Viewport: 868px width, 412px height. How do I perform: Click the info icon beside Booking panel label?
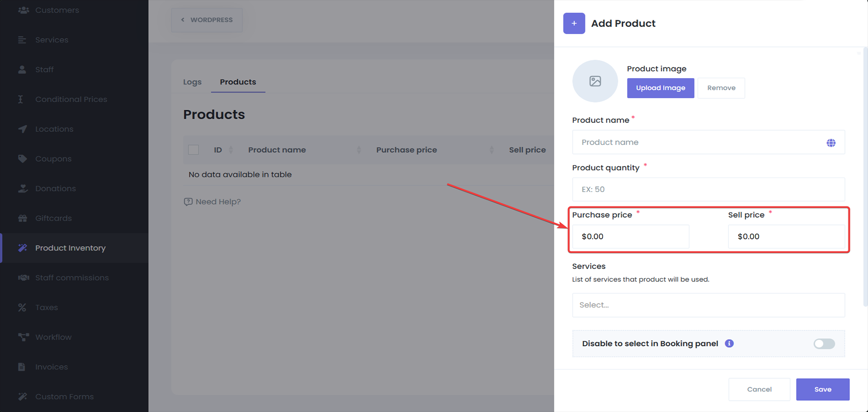pos(729,343)
